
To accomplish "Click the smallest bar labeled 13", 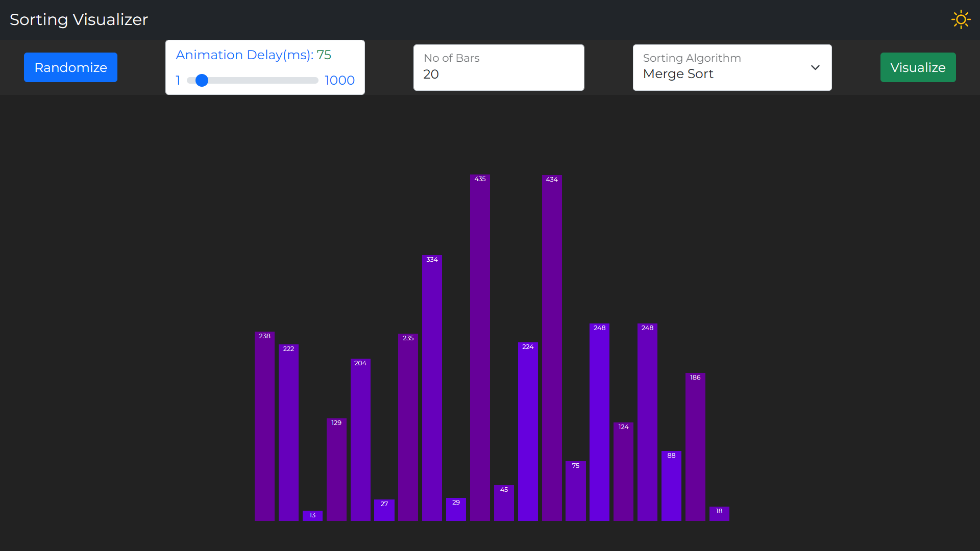I will click(x=312, y=515).
